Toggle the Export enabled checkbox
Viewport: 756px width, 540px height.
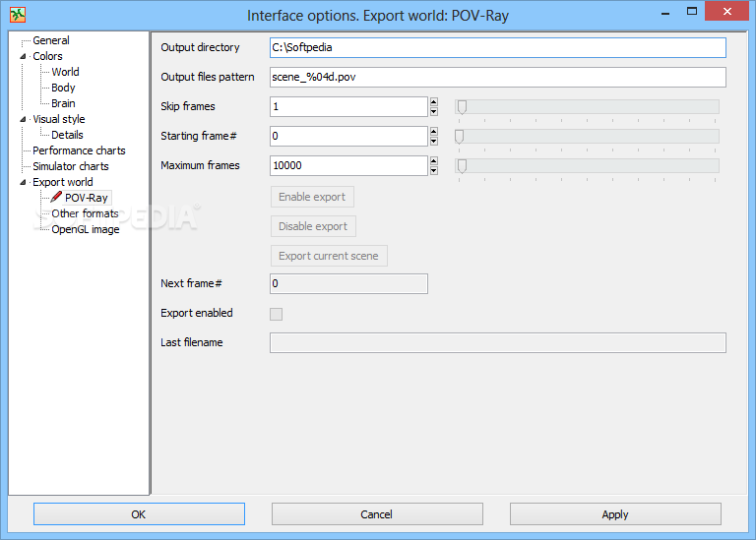(x=277, y=314)
